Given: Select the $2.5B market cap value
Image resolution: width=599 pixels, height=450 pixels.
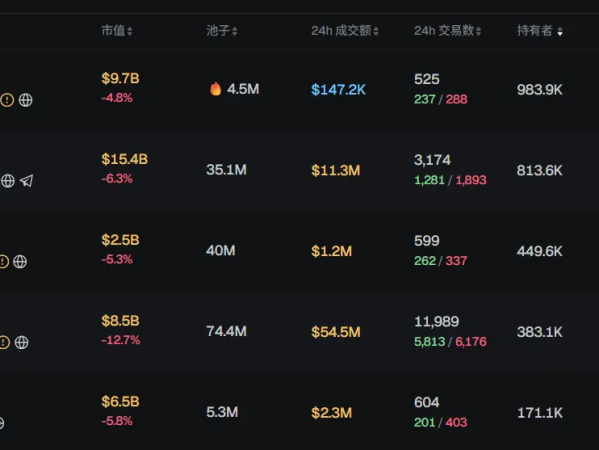Looking at the screenshot, I should click(x=120, y=240).
